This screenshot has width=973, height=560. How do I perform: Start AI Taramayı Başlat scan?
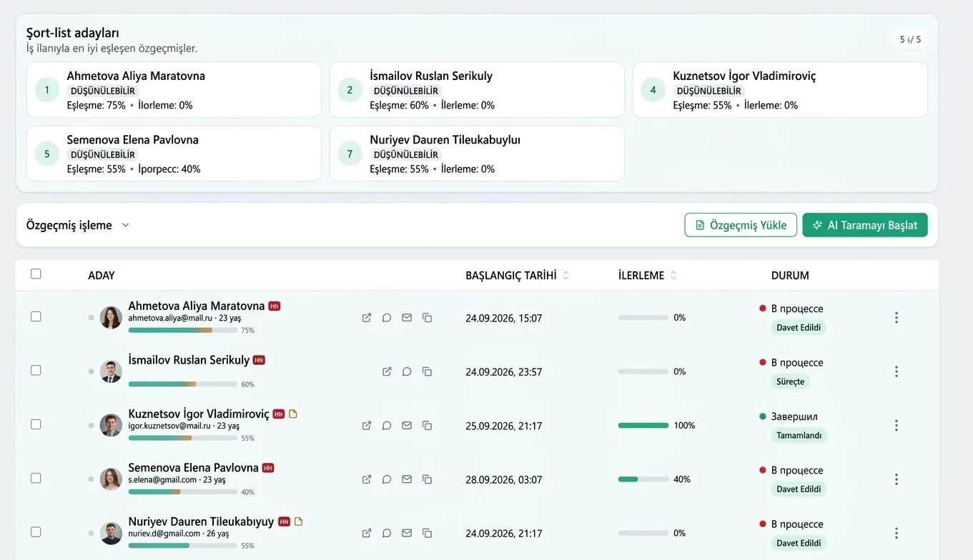tap(865, 225)
